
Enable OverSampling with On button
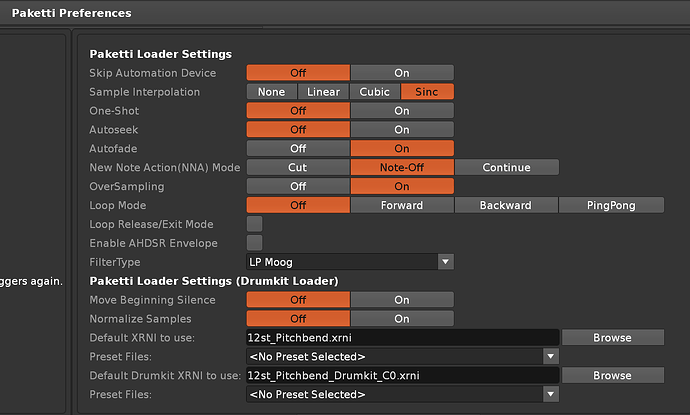(402, 186)
